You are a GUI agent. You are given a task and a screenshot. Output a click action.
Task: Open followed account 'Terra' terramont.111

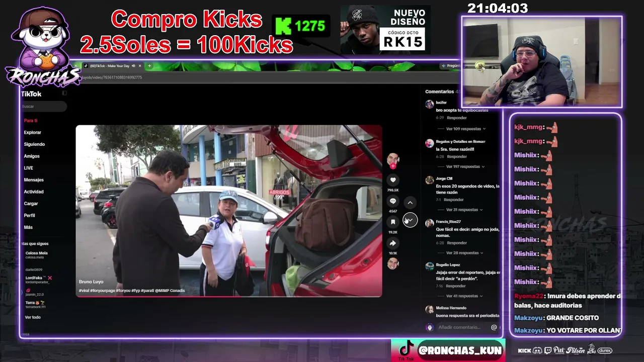(35, 305)
